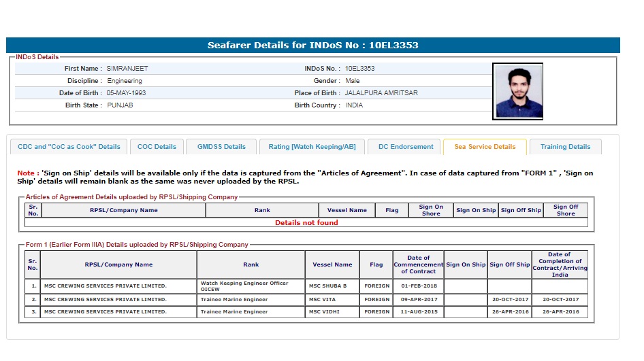Go to the DC Endorsement tab
Image resolution: width=644 pixels, height=361 pixels.
(406, 147)
